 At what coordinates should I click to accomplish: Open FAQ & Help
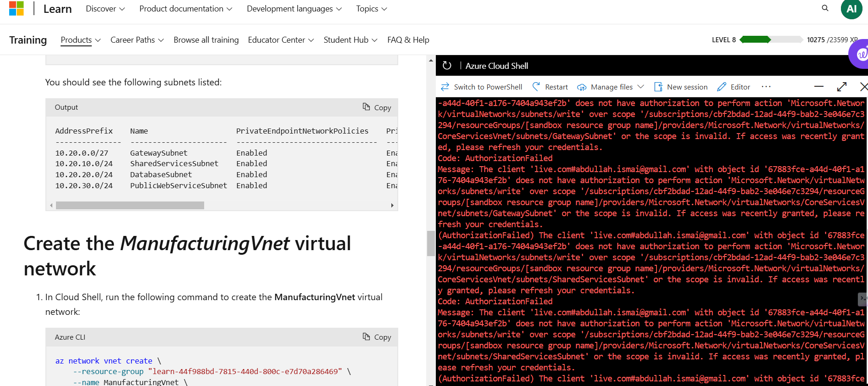(408, 40)
